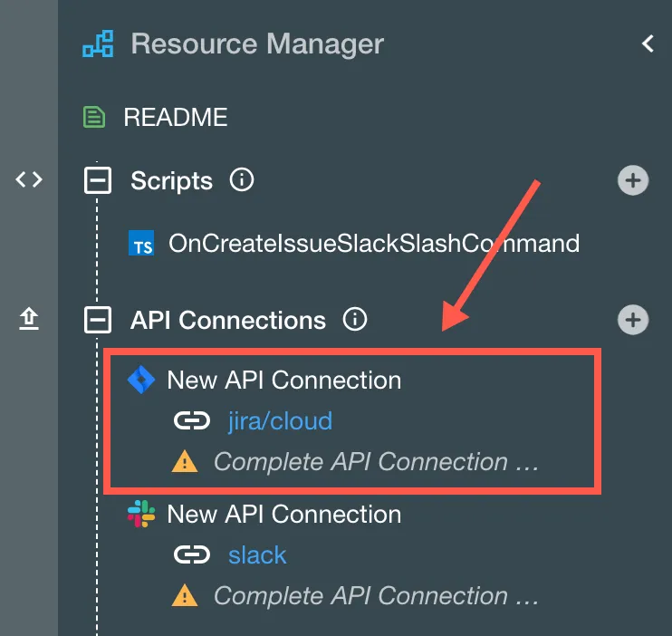Viewport: 672px width, 636px height.
Task: Collapse the Scripts section
Action: [98, 180]
